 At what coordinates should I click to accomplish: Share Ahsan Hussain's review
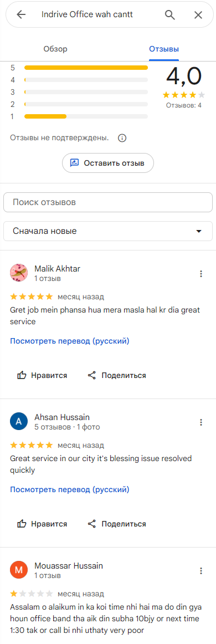[x=117, y=524]
